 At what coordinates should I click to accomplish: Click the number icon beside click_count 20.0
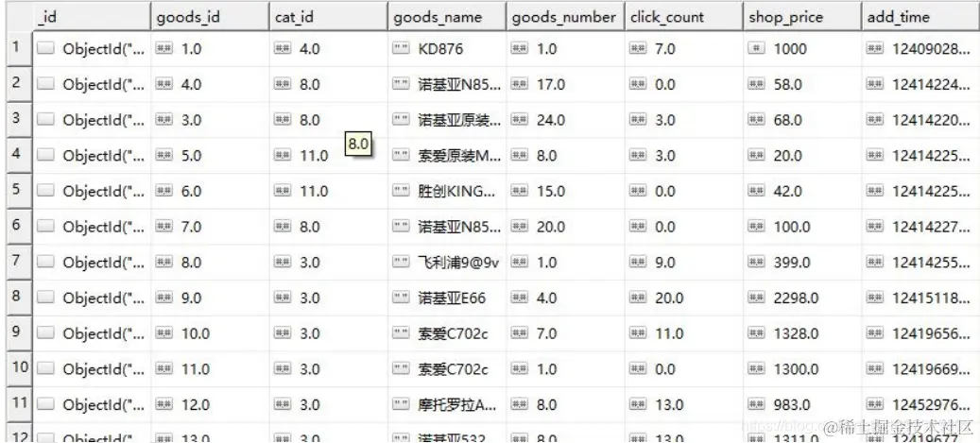pyautogui.click(x=638, y=298)
